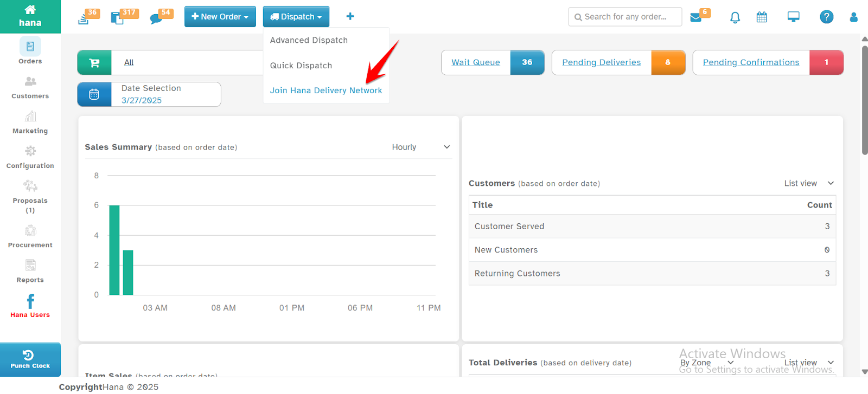Open chat messages icon with badge 54
Screen dimensions: 868x394
156,19
